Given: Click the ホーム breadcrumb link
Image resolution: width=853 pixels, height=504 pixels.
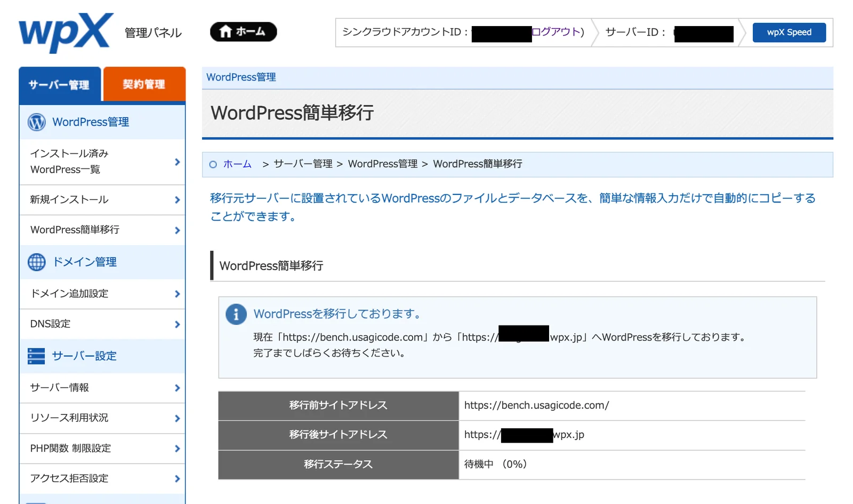Looking at the screenshot, I should 237,164.
